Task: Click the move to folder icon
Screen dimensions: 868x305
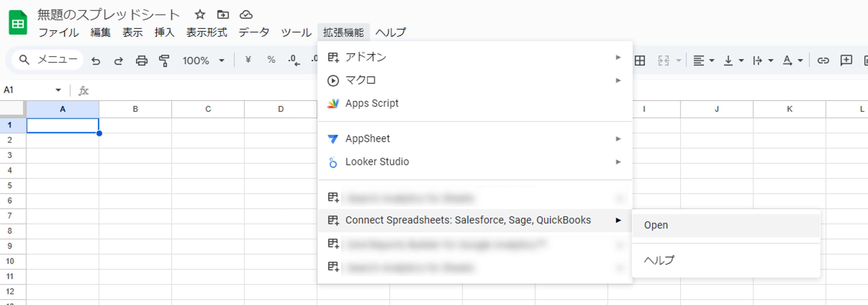Action: tap(223, 14)
